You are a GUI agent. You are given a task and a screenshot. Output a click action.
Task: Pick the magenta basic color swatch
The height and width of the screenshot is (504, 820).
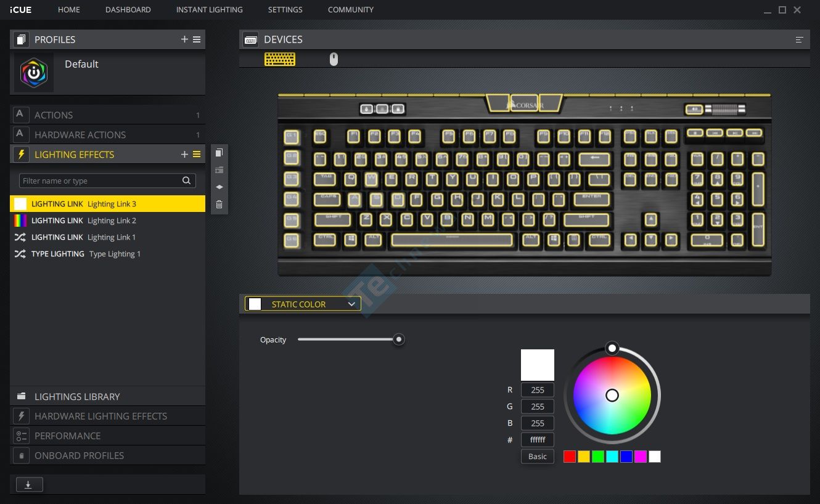pos(641,457)
